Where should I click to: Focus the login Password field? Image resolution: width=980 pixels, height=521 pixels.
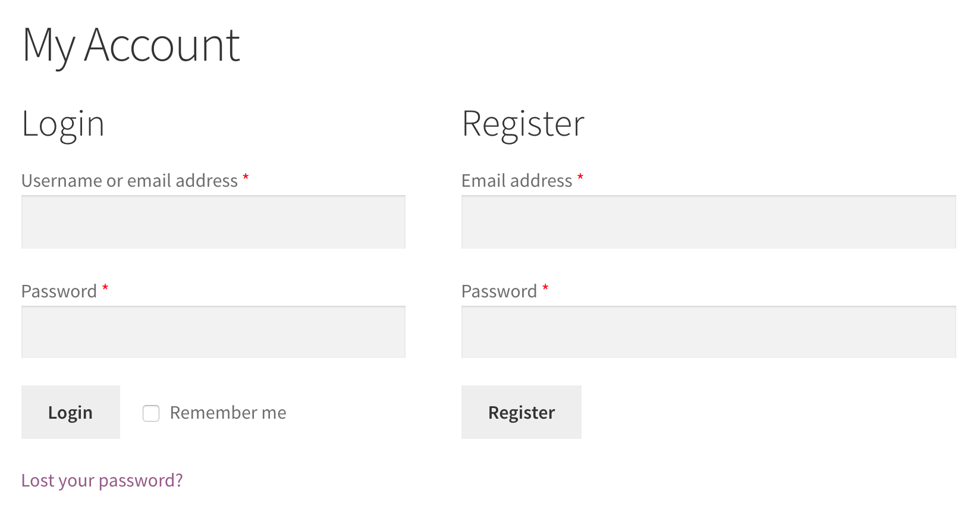pos(213,331)
